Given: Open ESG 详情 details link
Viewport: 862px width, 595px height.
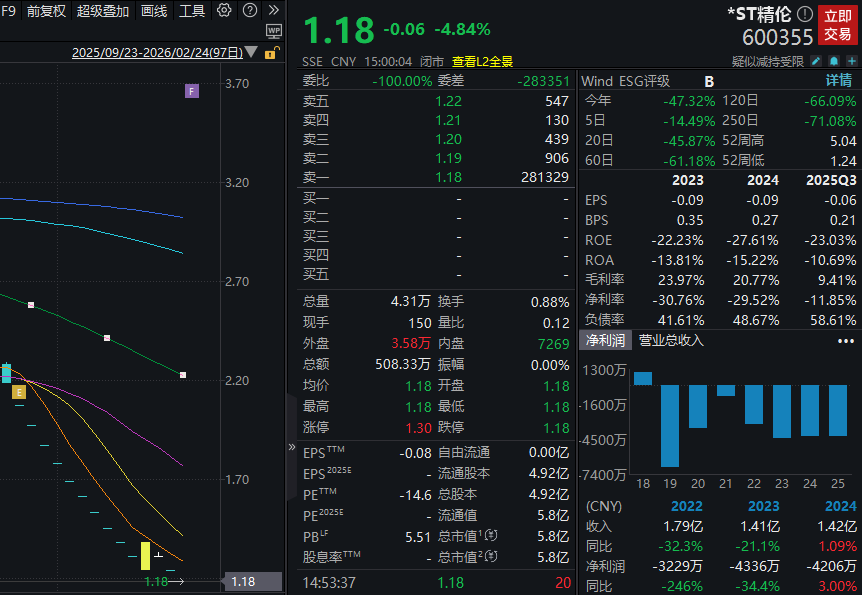Looking at the screenshot, I should pos(839,81).
